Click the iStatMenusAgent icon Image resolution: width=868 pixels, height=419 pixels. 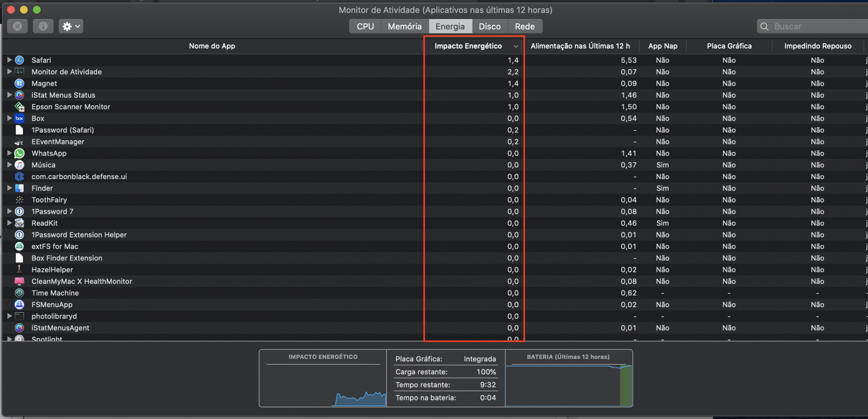pyautogui.click(x=19, y=328)
